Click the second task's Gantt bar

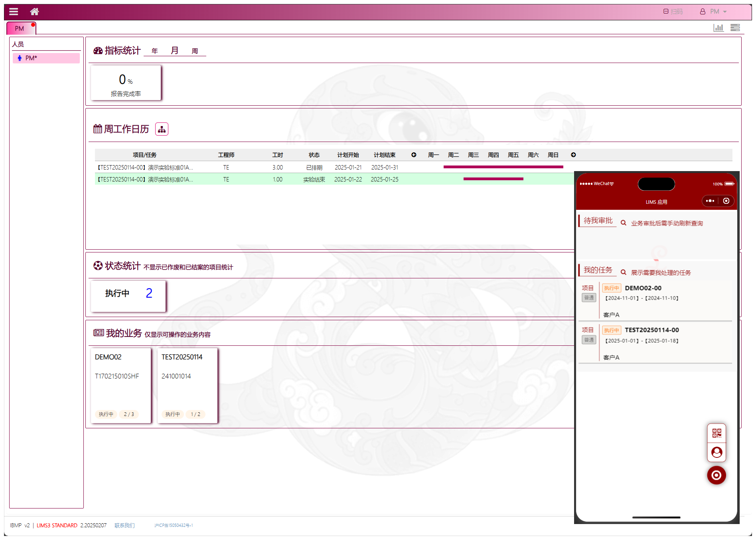tap(493, 179)
